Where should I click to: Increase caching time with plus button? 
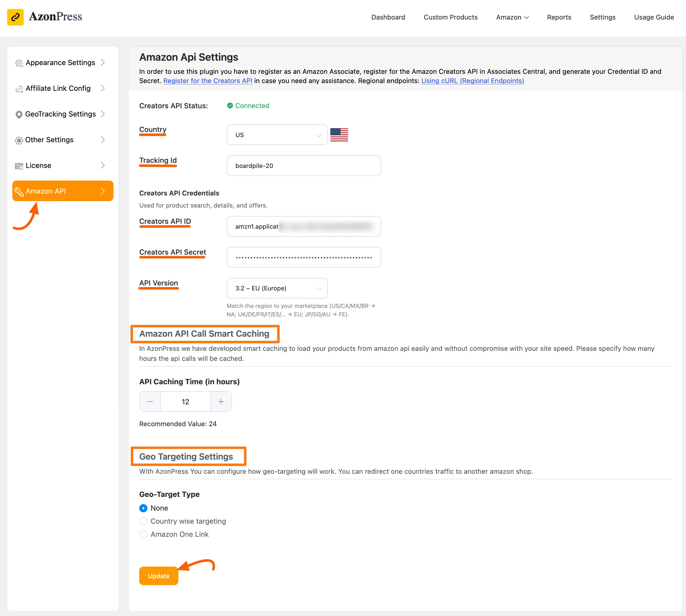pyautogui.click(x=221, y=401)
